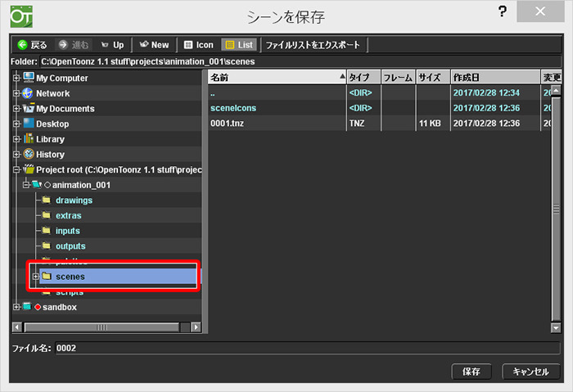This screenshot has width=573, height=392.
Task: Click the Project root clapperboard icon
Action: [x=29, y=169]
